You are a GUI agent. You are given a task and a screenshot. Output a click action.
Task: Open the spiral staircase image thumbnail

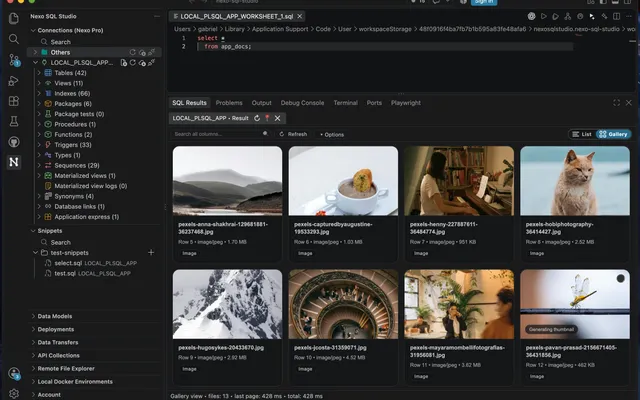click(x=343, y=304)
